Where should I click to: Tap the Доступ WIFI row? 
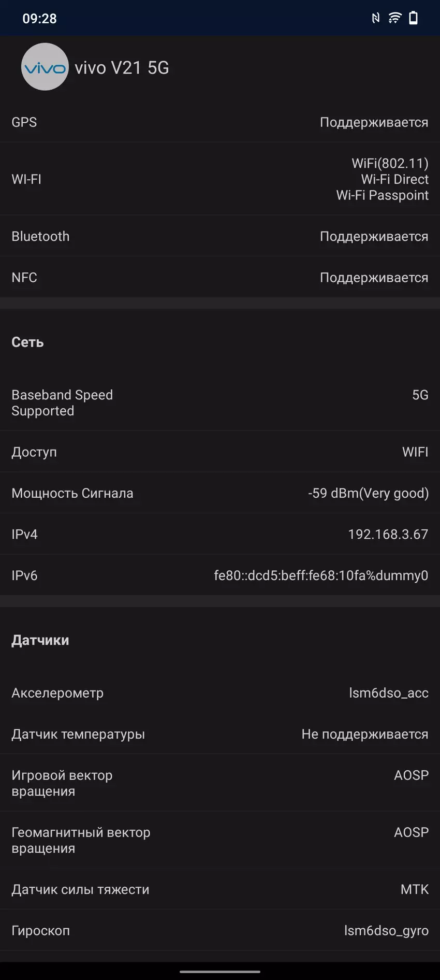[x=220, y=452]
